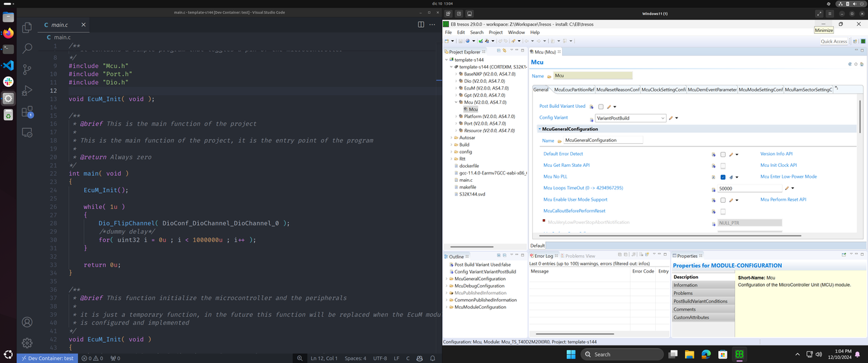868x363 pixels.
Task: Click the Quick Access button
Action: point(833,41)
